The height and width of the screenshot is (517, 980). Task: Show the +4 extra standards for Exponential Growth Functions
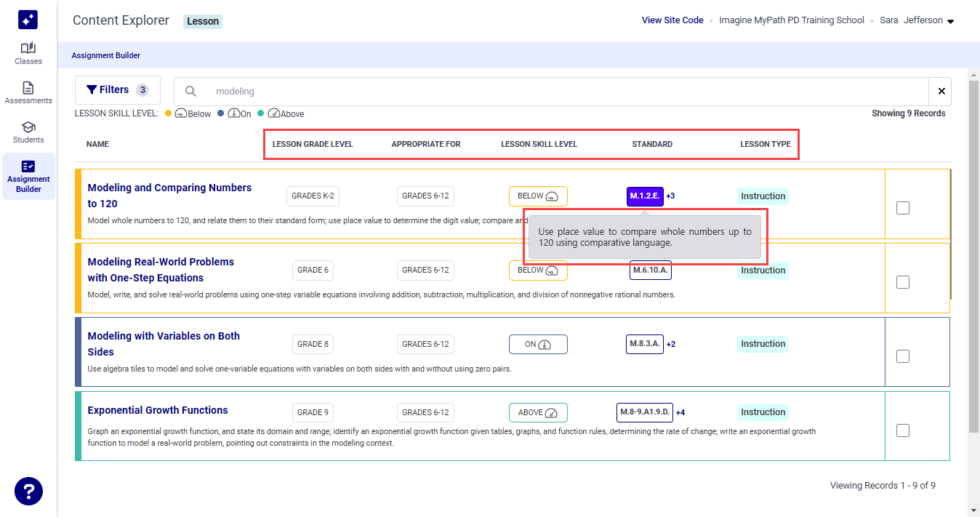point(680,412)
